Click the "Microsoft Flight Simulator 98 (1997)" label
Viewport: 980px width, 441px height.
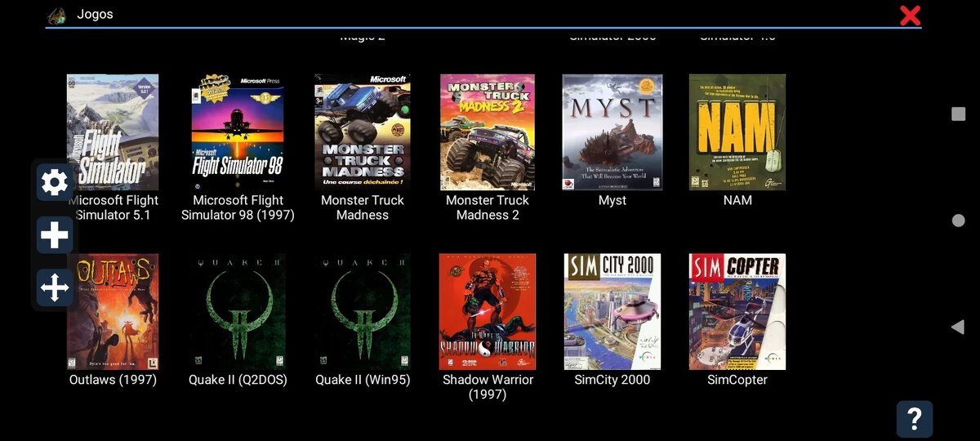click(238, 207)
